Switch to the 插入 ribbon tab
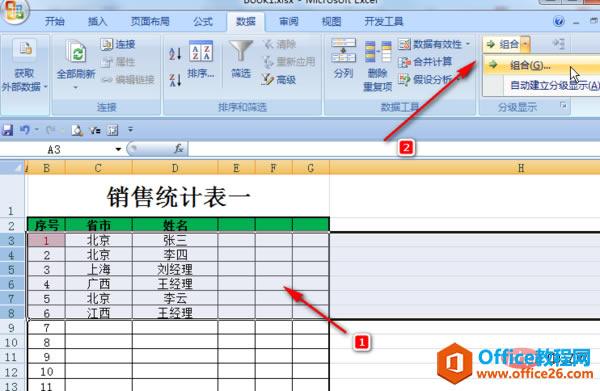The width and height of the screenshot is (600, 391). coord(97,21)
